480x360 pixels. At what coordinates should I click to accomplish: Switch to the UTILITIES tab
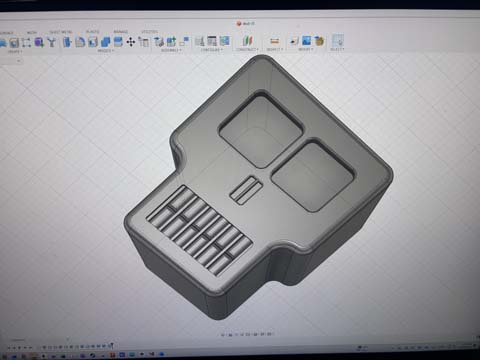pos(149,32)
